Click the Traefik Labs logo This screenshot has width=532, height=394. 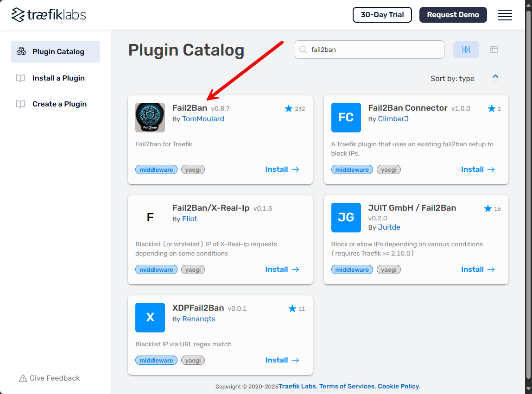(x=49, y=15)
